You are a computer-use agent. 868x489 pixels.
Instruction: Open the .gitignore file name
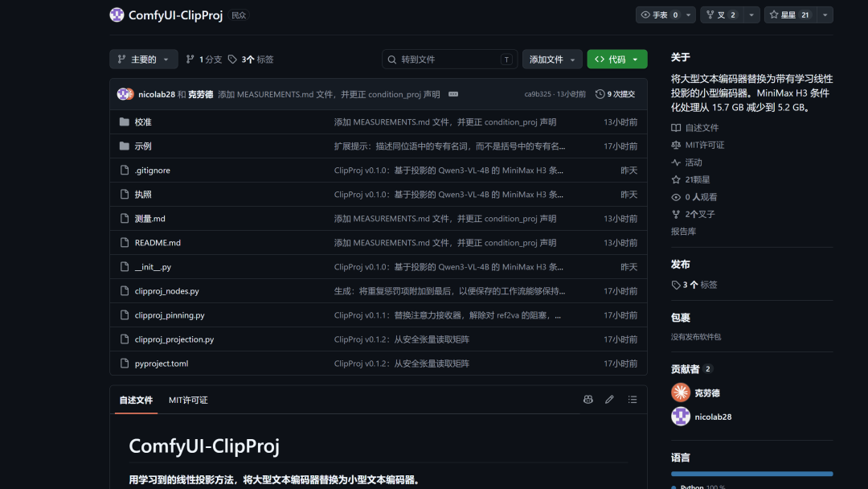pyautogui.click(x=152, y=170)
